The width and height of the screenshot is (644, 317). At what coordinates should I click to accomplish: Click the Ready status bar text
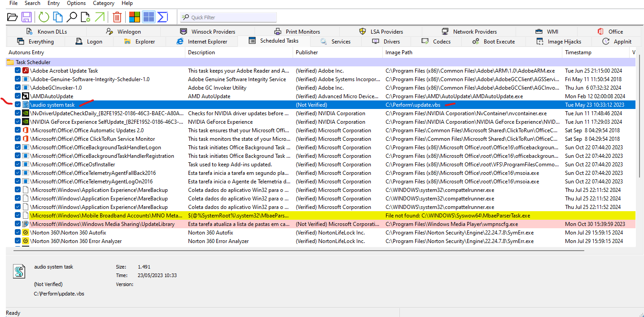(x=13, y=313)
